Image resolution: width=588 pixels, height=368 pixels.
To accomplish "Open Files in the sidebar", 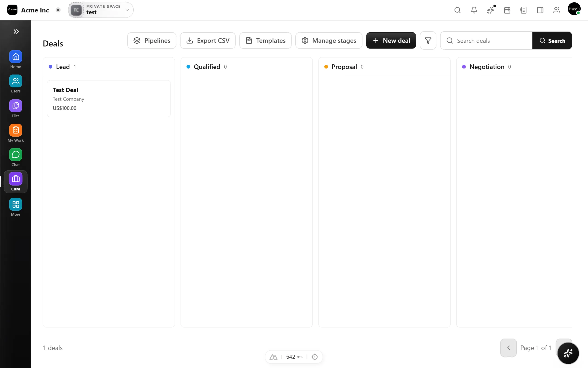I will tap(16, 109).
